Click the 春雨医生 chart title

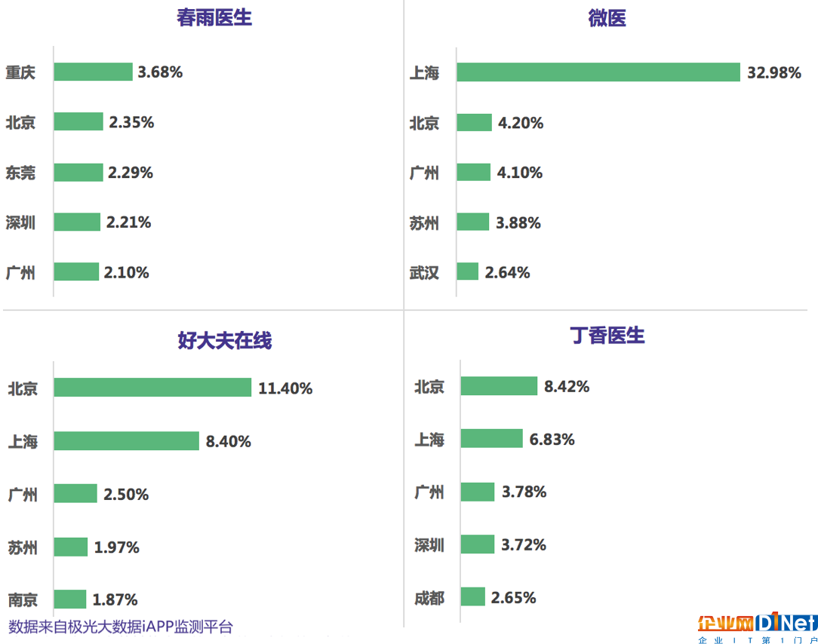pyautogui.click(x=214, y=18)
